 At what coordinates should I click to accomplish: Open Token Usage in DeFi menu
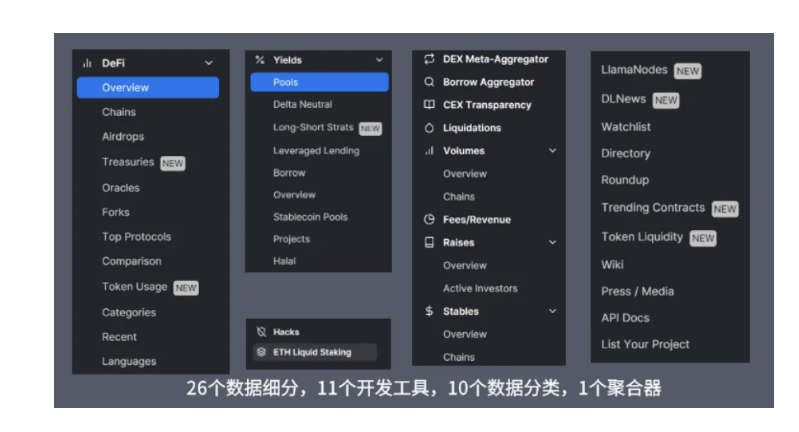click(135, 287)
